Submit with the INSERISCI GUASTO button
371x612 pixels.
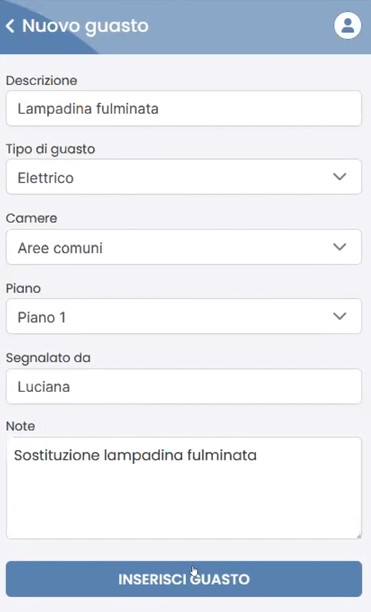click(x=184, y=579)
